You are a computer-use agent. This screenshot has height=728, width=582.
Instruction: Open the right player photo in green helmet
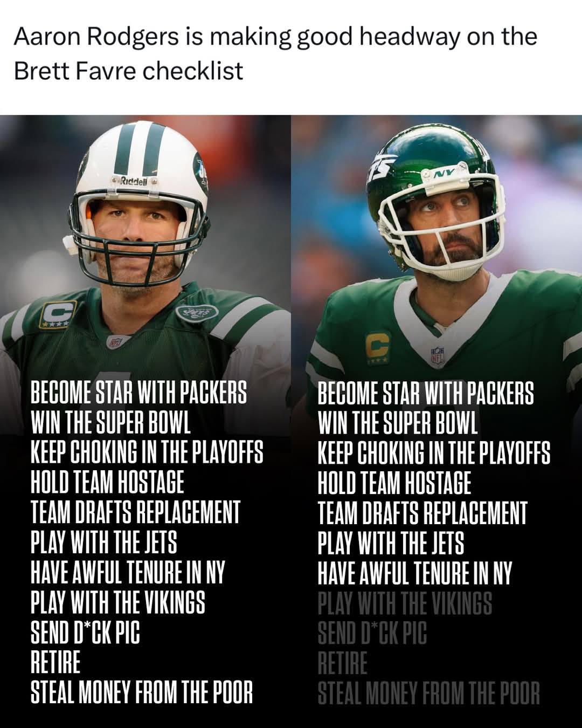coord(436,248)
